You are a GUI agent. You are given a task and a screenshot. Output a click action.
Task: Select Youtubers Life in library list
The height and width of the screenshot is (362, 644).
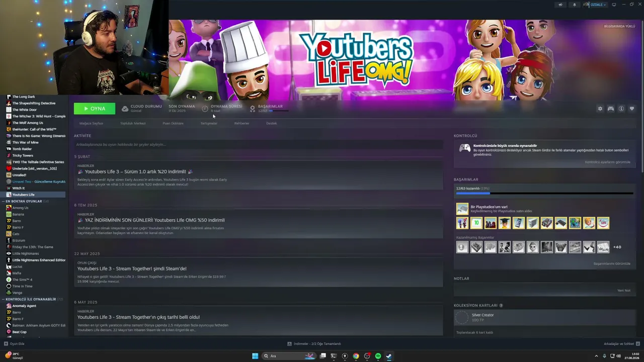point(33,195)
